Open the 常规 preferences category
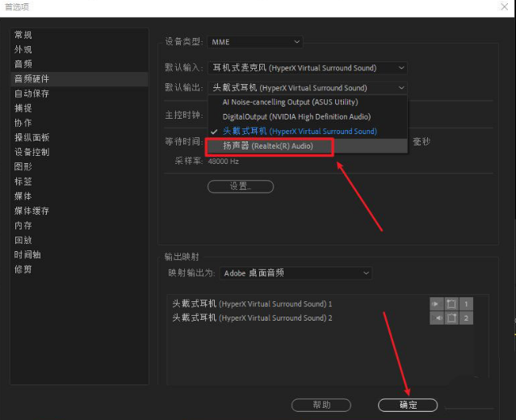Screen dimensions: 516x420 click(x=79, y=35)
